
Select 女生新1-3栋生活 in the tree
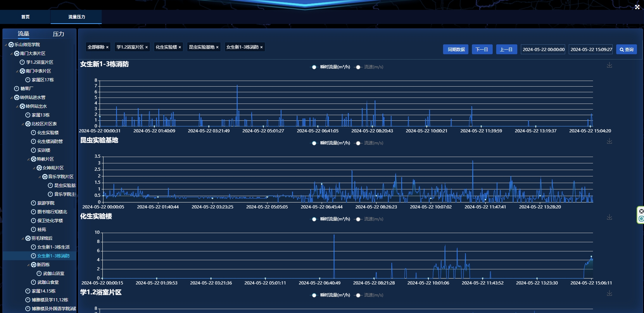[53, 247]
